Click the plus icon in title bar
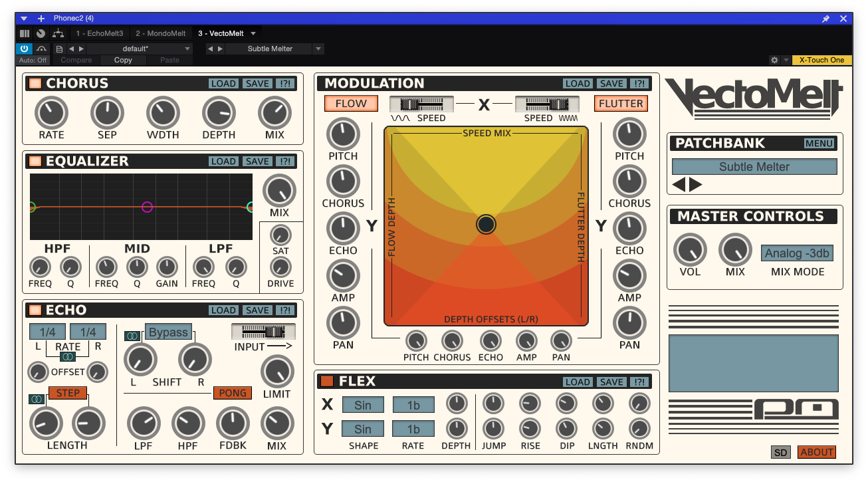868x482 pixels. [x=41, y=19]
